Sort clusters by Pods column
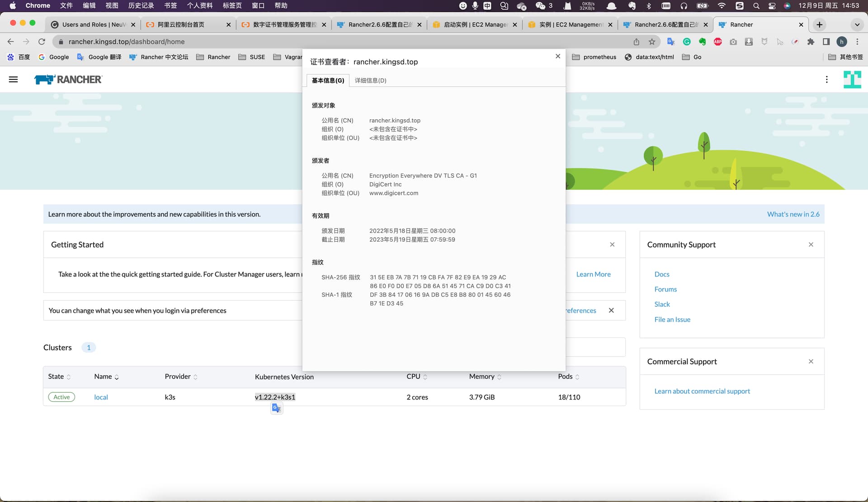The image size is (868, 502). [568, 376]
